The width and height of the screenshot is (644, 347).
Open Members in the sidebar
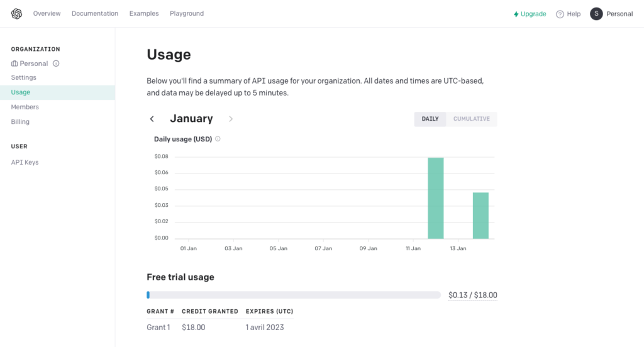click(25, 107)
